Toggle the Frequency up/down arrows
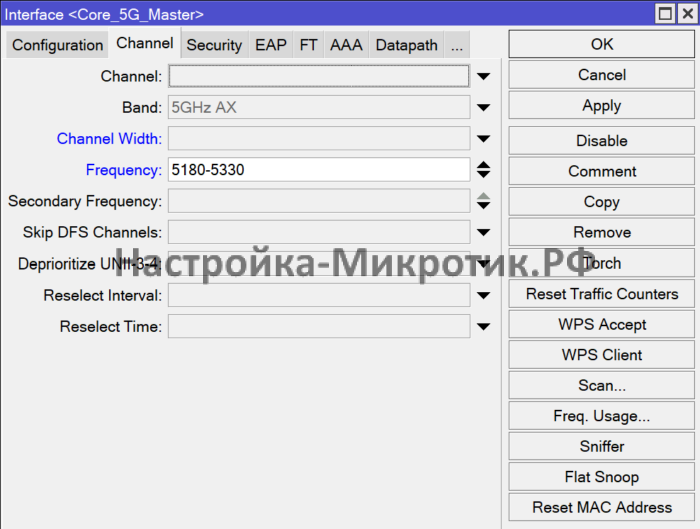Viewport: 700px width, 529px height. (483, 170)
